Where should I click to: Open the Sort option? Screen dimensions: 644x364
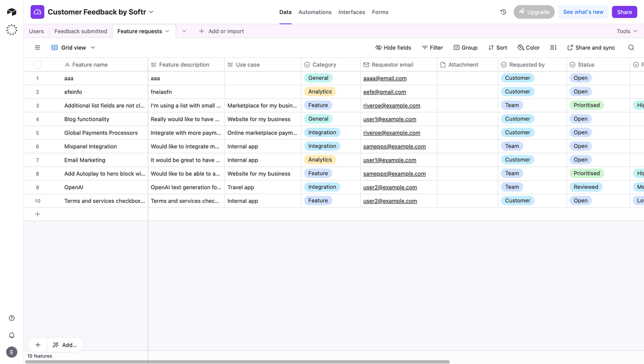[498, 48]
